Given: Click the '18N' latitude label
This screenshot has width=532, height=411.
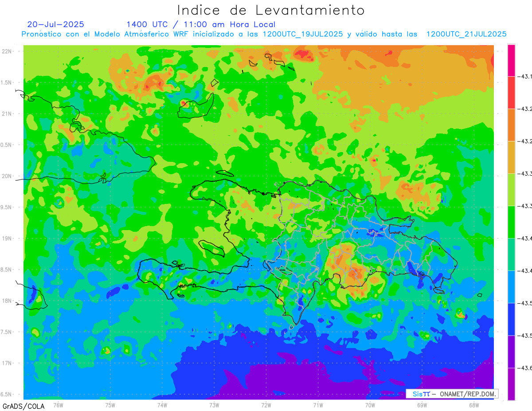Looking at the screenshot, I should coord(7,301).
